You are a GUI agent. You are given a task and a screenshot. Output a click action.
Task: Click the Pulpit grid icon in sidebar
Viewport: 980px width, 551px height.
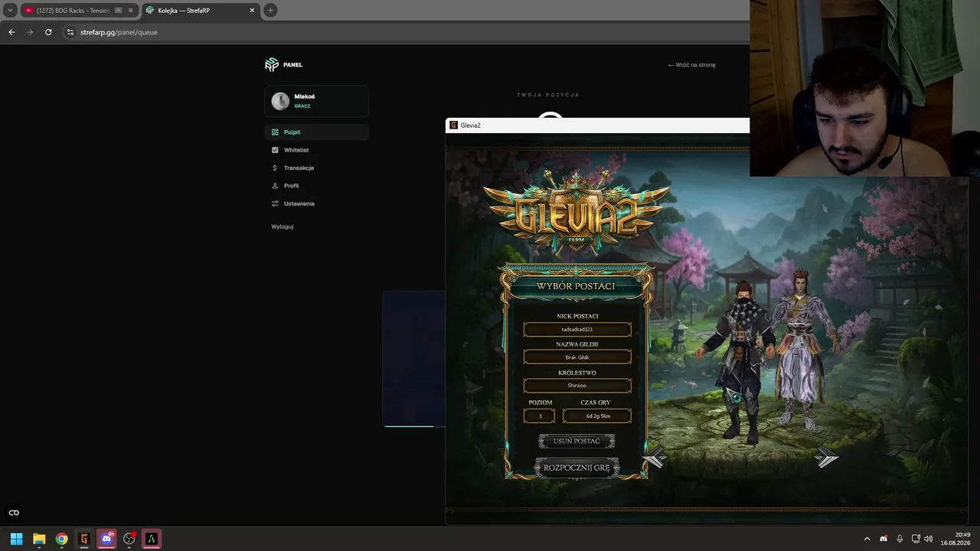pyautogui.click(x=275, y=132)
